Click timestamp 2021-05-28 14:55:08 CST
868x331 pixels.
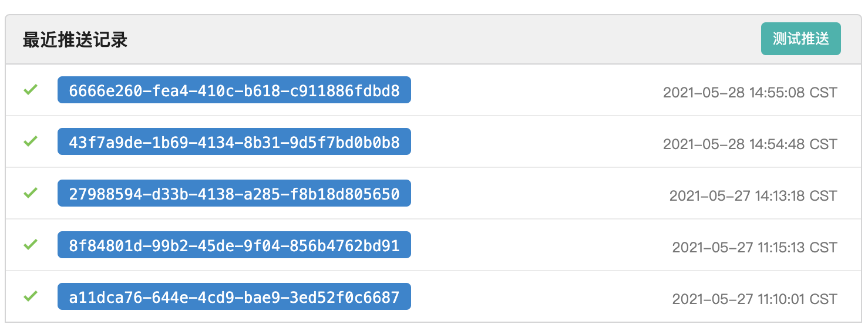(750, 92)
